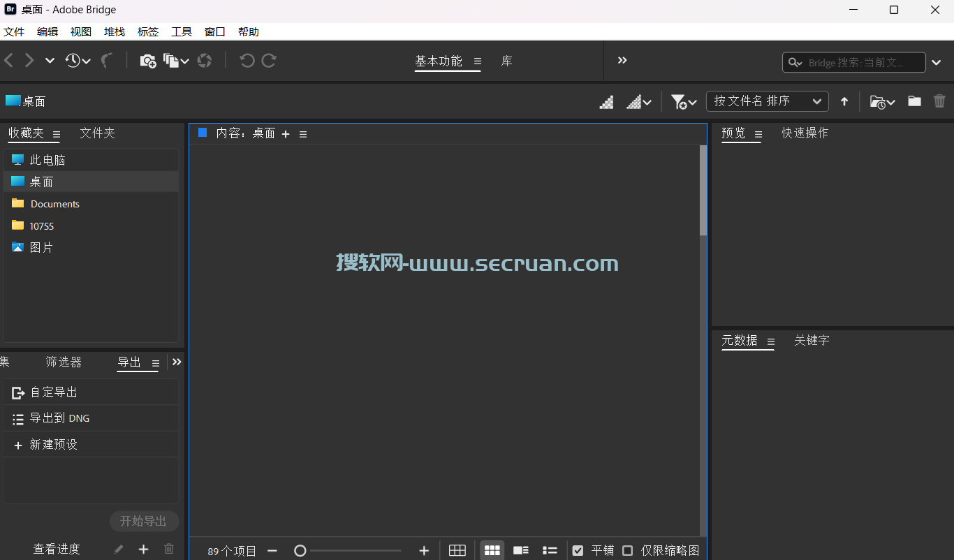Open the 元数据 panel menu icon
Image resolution: width=954 pixels, height=560 pixels.
[771, 341]
